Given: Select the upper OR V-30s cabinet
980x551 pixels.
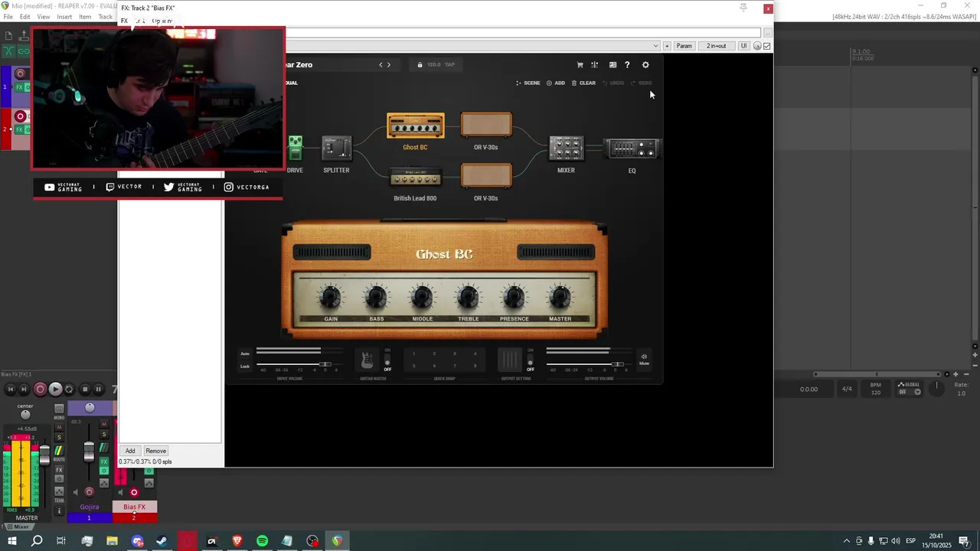Looking at the screenshot, I should 486,125.
